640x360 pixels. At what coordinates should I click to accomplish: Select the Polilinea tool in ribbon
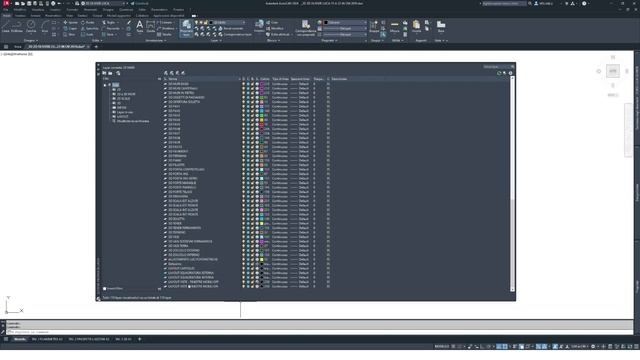17,26
